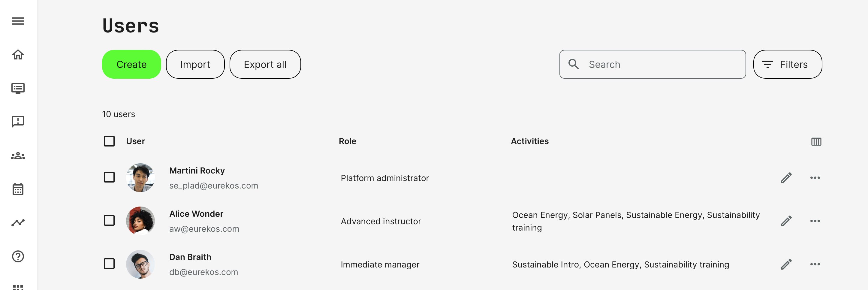
Task: Open the hamburger menu in sidebar
Action: pyautogui.click(x=18, y=21)
